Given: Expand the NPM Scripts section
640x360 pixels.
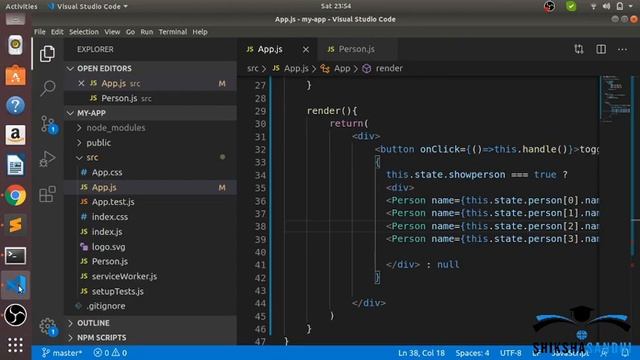Looking at the screenshot, I should tap(150, 338).
